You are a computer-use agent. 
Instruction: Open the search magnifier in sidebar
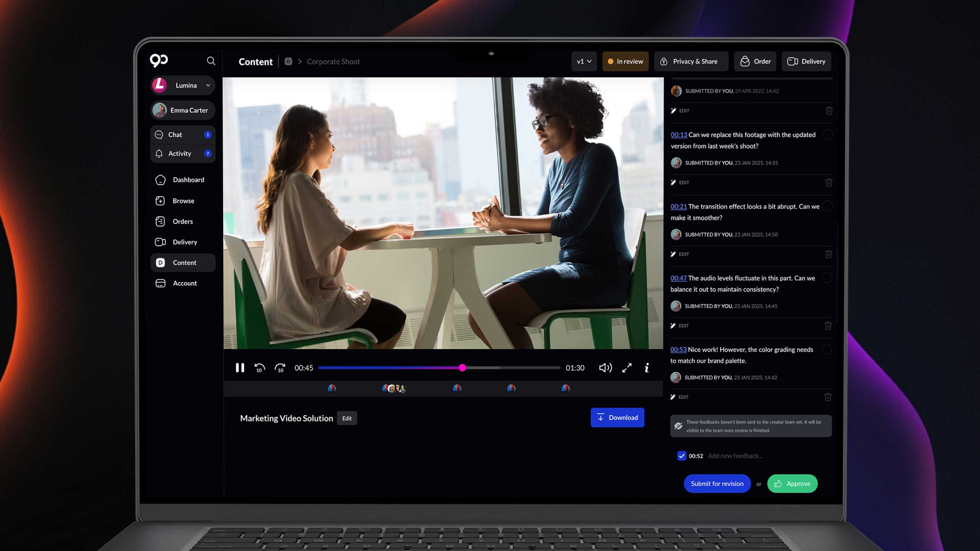click(x=211, y=61)
